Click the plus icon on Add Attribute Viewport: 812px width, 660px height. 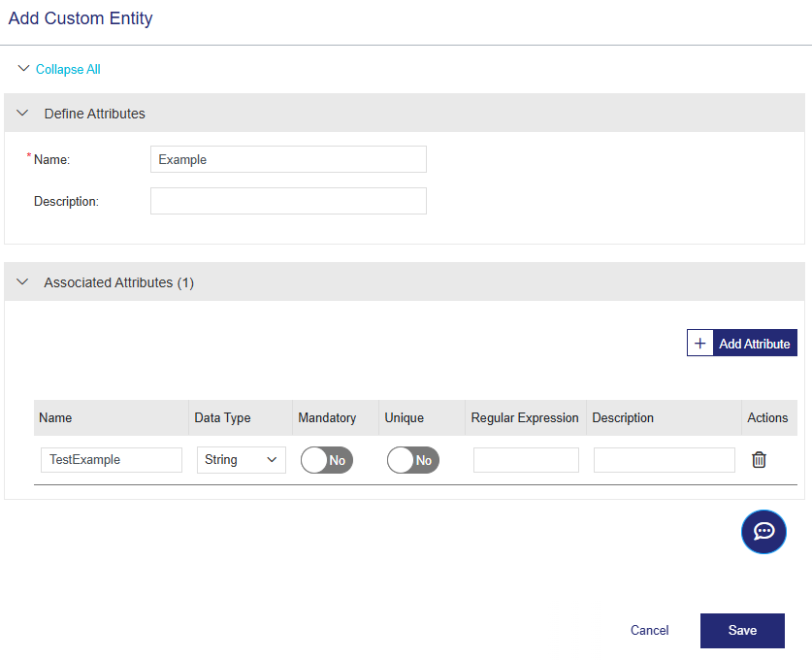click(700, 344)
